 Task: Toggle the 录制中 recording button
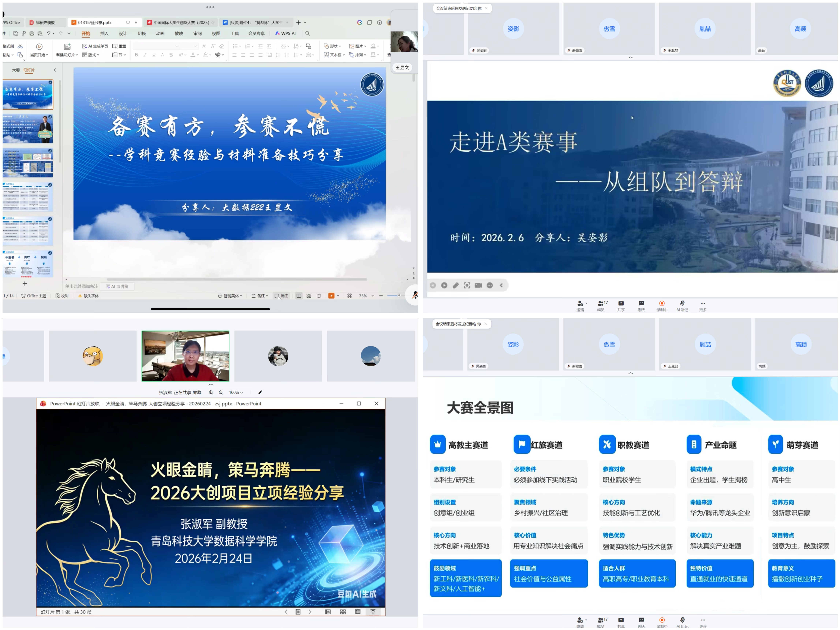(x=662, y=304)
